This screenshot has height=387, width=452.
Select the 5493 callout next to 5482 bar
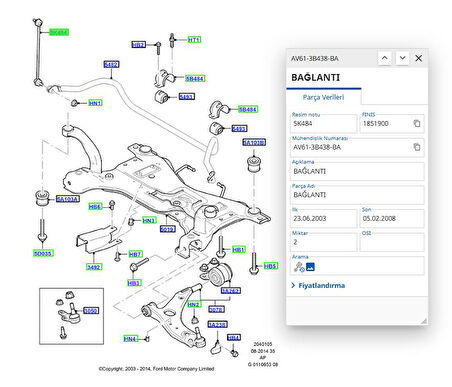[x=187, y=97]
